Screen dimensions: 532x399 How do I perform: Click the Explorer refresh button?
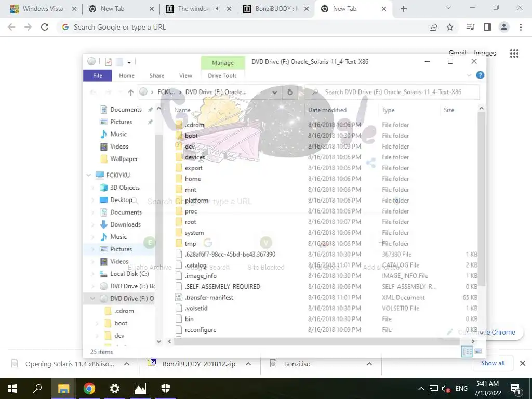pos(290,92)
